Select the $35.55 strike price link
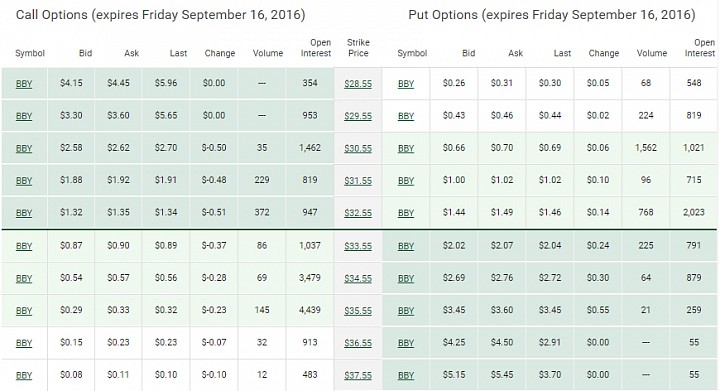Viewport: 720px width, 391px height. point(358,311)
